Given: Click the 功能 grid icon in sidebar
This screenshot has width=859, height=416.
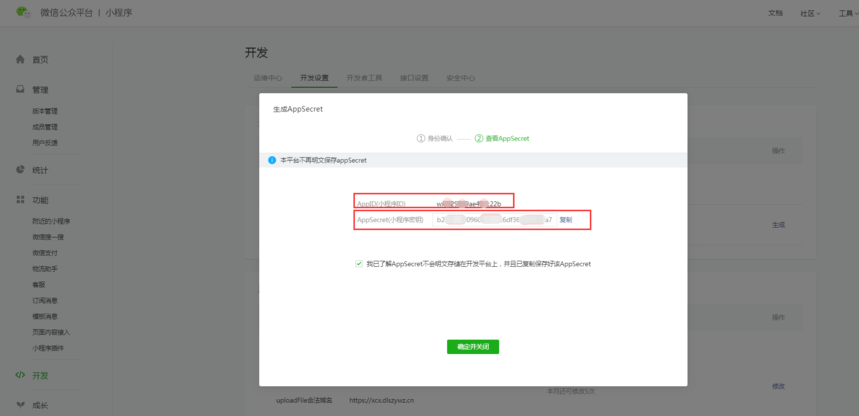Looking at the screenshot, I should [20, 200].
